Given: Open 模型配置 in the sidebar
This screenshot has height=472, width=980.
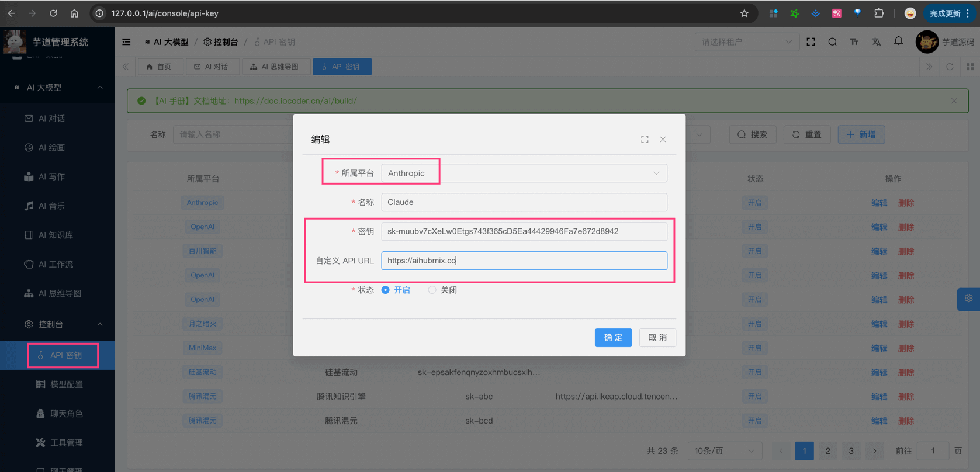Looking at the screenshot, I should (66, 384).
